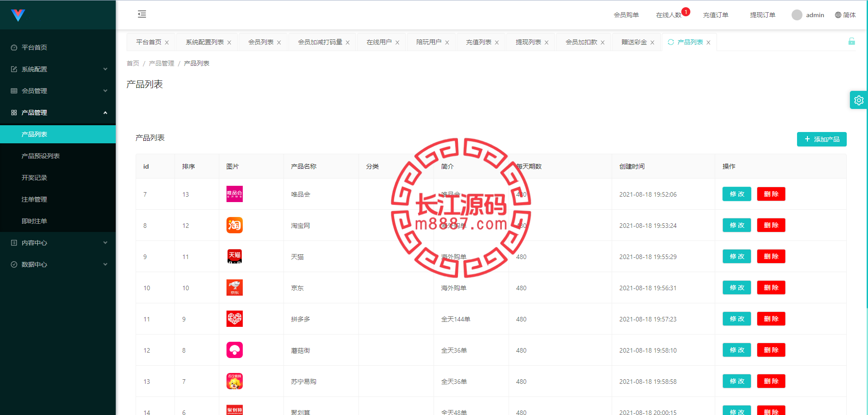This screenshot has height=415, width=868.
Task: Expand the 内容中心 sidebar menu
Action: 58,243
